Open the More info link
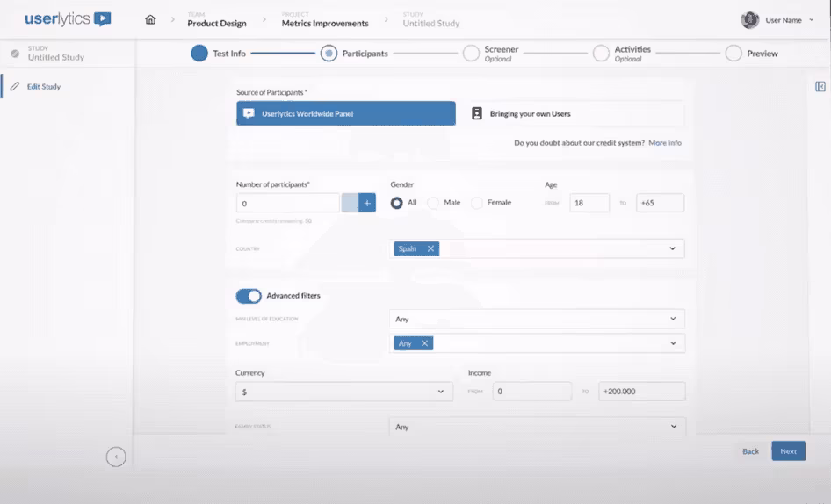 tap(665, 143)
